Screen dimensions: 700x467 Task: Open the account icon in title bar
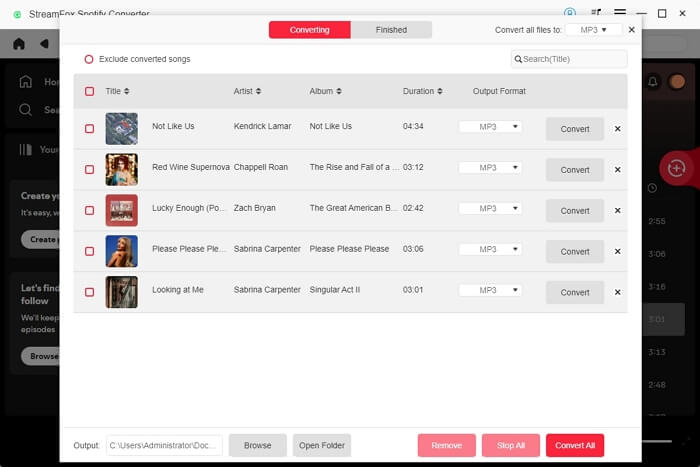coord(570,13)
